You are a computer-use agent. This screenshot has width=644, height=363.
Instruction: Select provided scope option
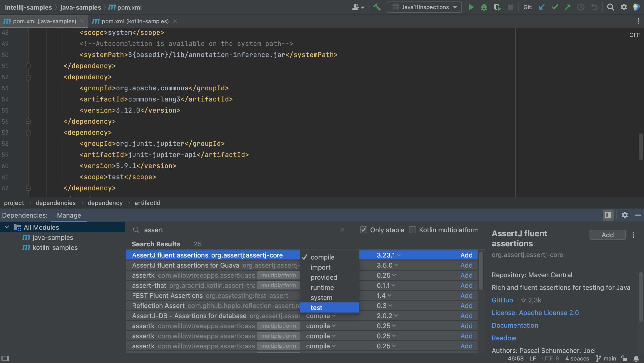pyautogui.click(x=329, y=277)
